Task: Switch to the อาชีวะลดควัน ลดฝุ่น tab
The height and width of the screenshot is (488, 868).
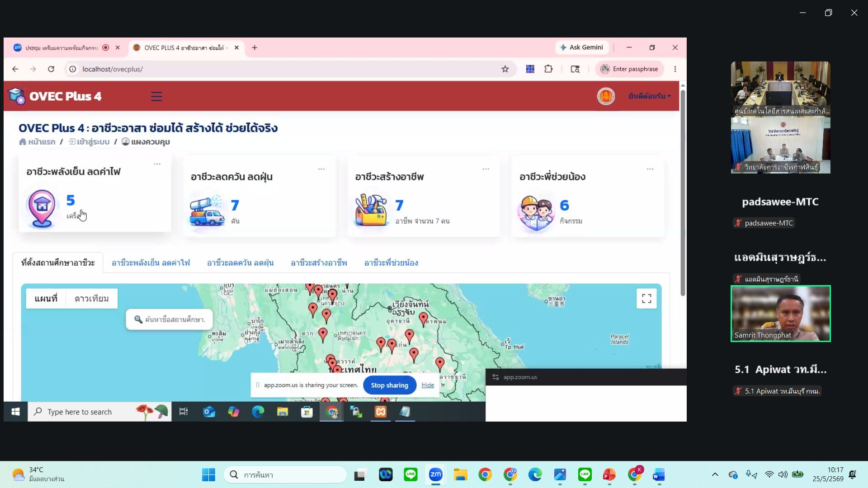Action: [x=240, y=263]
